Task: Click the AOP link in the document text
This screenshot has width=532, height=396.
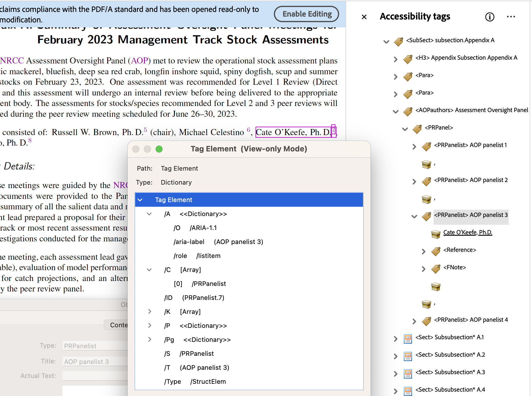Action: [139, 61]
